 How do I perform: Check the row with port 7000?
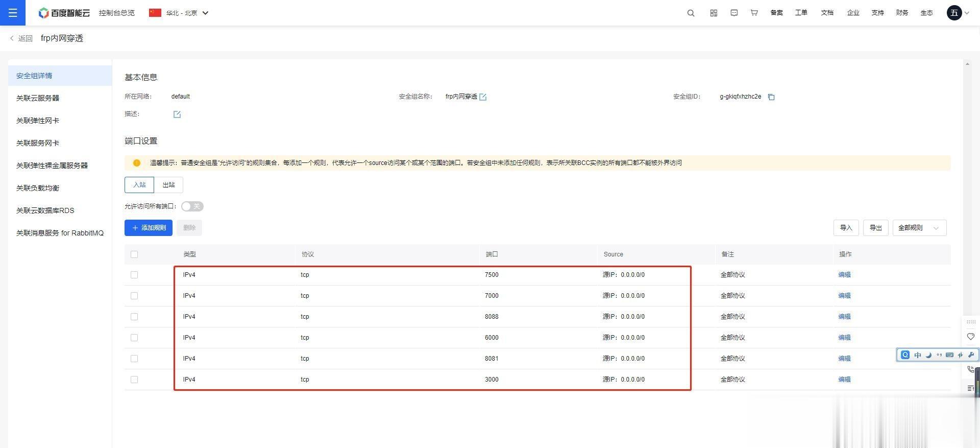pyautogui.click(x=134, y=296)
